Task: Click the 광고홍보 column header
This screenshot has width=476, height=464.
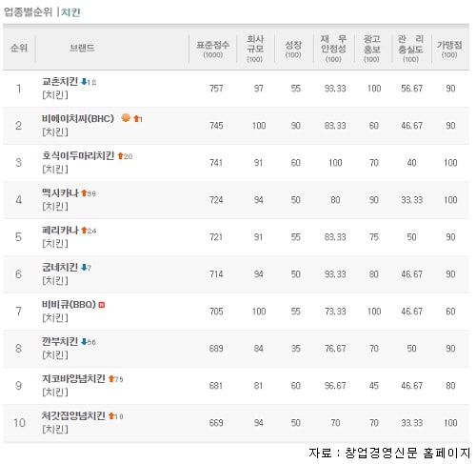Action: [x=371, y=49]
